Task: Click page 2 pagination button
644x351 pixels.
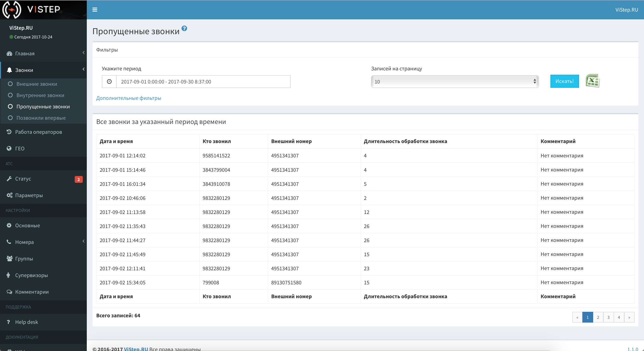Action: [x=598, y=317]
